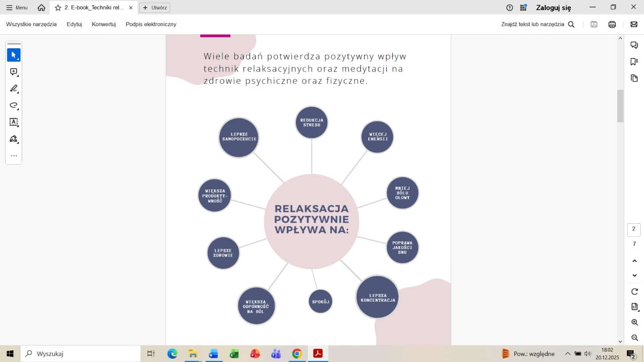
Task: Select the add text box tool
Action: coord(14,122)
